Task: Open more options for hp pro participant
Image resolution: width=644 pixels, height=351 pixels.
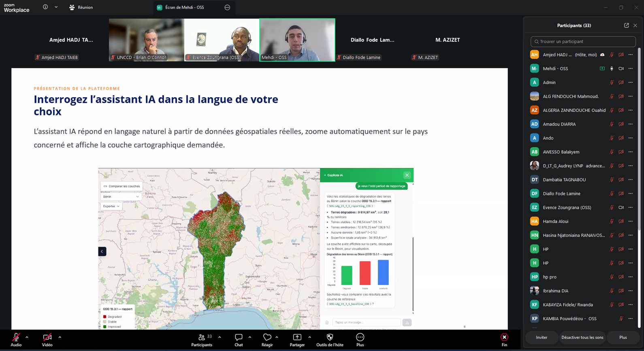Action: (631, 277)
